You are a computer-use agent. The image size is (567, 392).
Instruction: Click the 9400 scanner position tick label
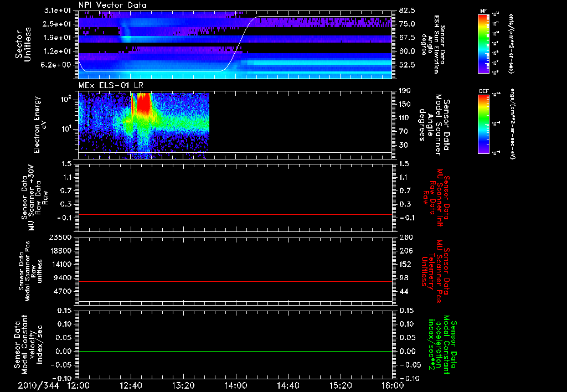click(63, 278)
